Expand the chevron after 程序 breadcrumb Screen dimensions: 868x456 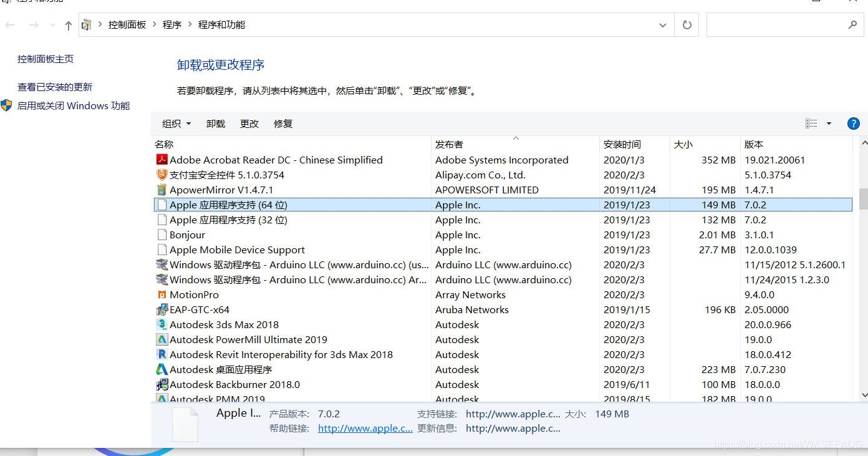[x=190, y=25]
